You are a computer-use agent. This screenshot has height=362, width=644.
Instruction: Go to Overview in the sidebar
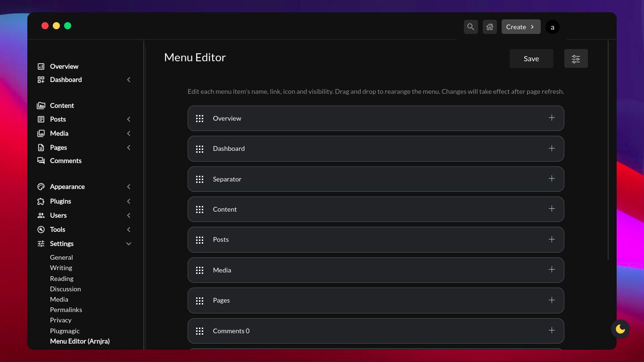(x=64, y=66)
